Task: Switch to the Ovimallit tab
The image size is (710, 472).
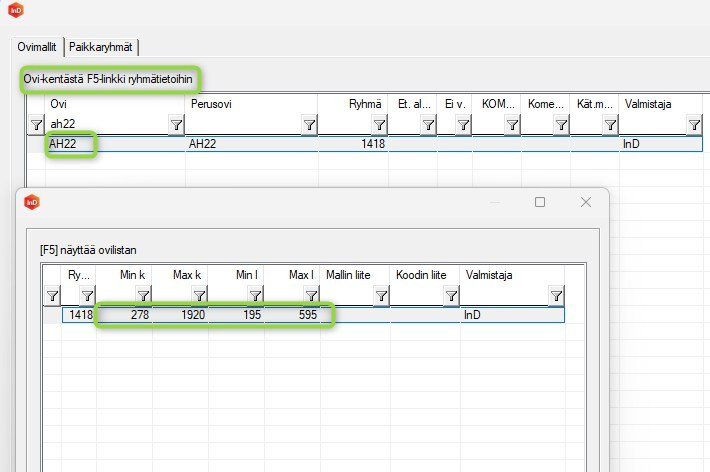Action: coord(37,47)
